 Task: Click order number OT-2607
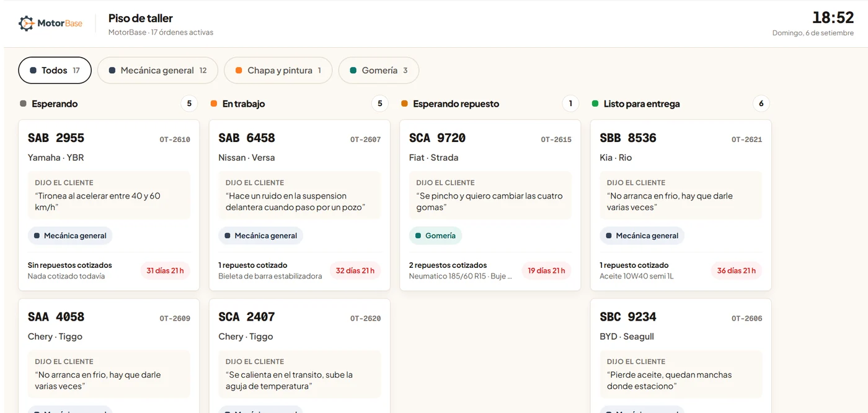(365, 140)
